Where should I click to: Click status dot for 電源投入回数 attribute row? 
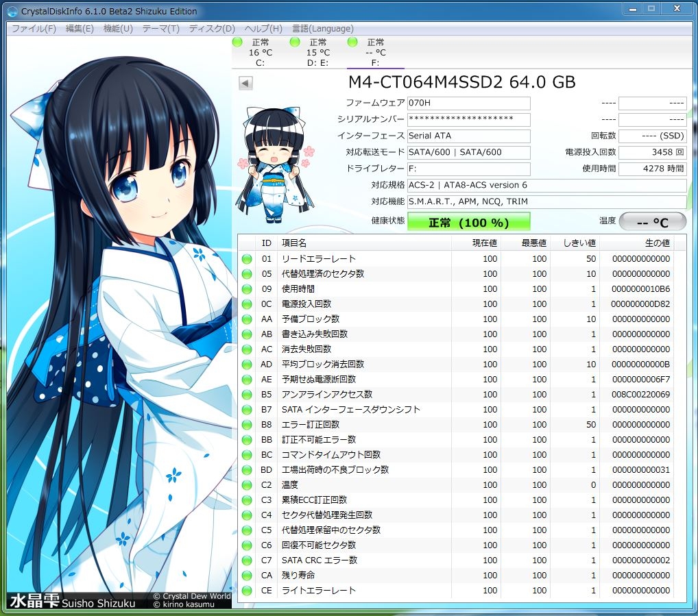tap(247, 304)
